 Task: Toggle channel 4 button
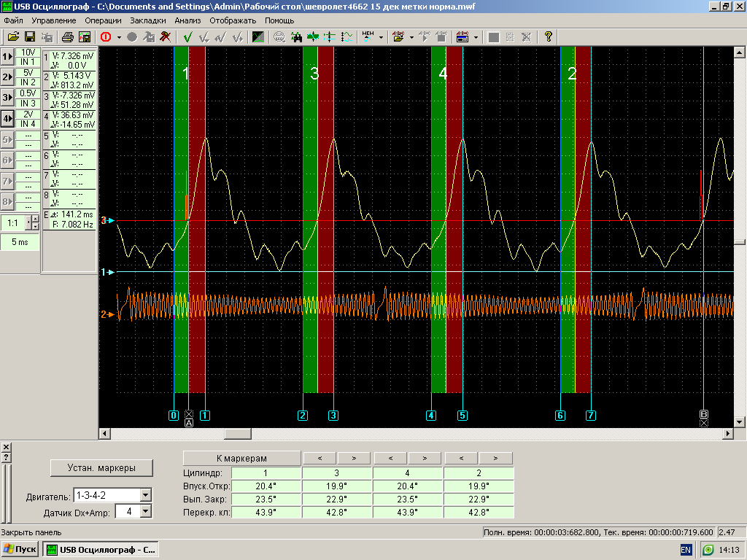[8, 118]
